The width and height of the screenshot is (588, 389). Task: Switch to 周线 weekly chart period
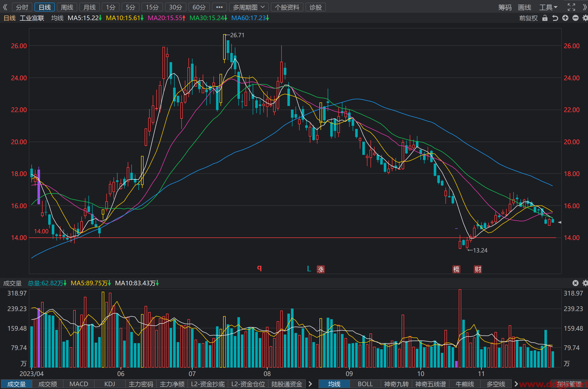tap(67, 7)
